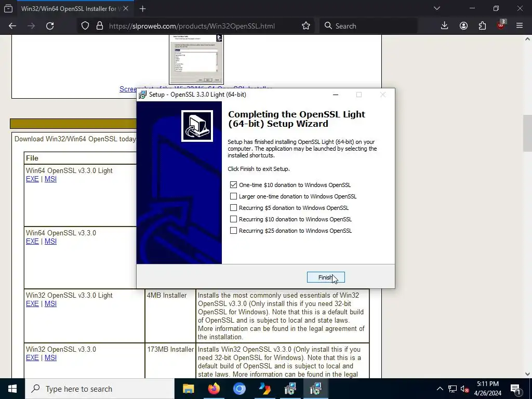This screenshot has width=532, height=399.
Task: Open Firefox account icon
Action: [463, 26]
